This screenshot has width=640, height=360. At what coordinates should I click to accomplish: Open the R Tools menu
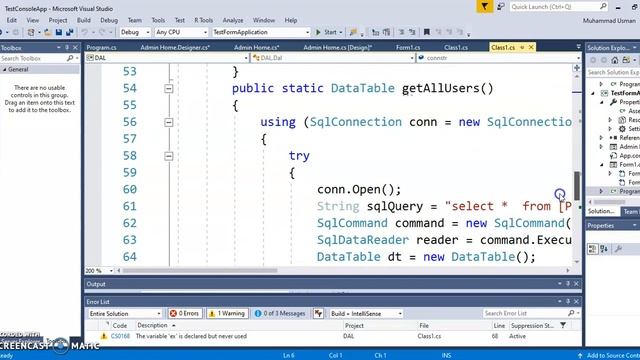coord(203,20)
